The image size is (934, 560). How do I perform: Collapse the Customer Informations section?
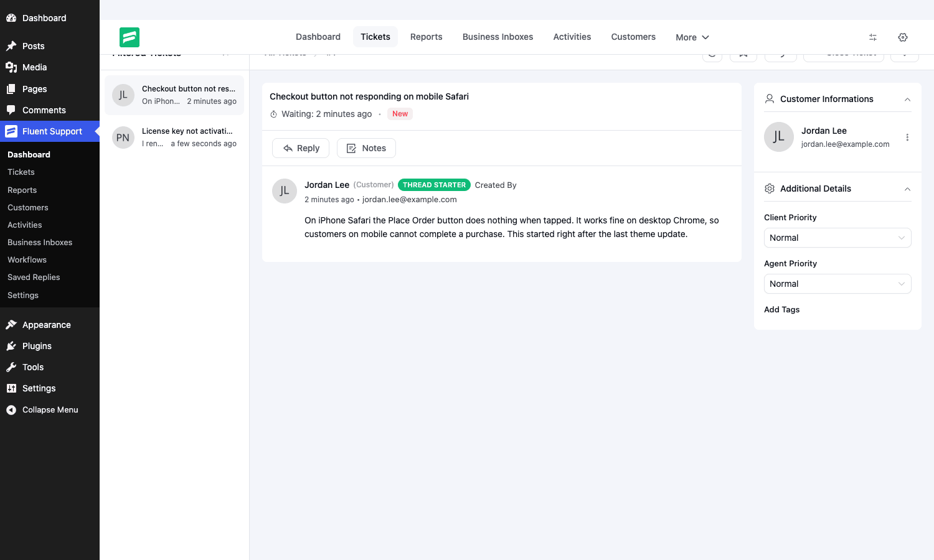(907, 100)
